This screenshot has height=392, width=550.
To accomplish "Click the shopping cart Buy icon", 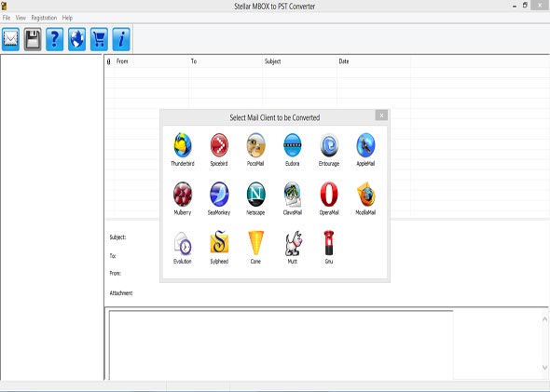I will tap(99, 39).
